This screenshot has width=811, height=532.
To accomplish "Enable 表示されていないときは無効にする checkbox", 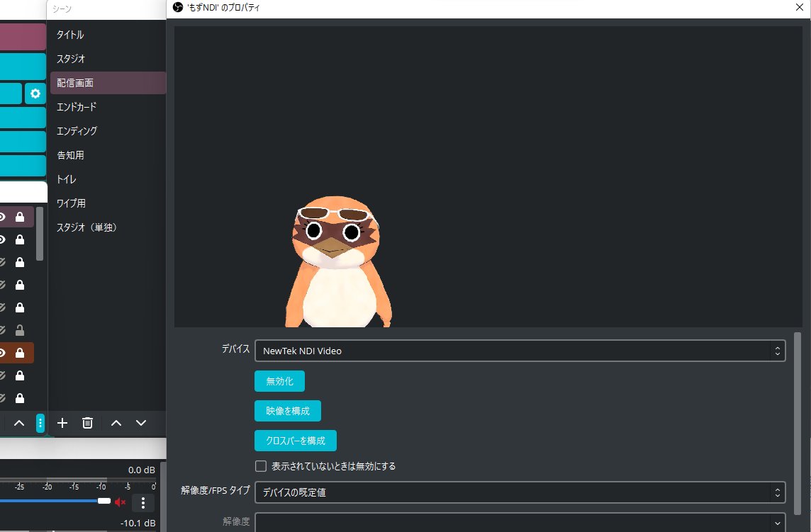I will 261,466.
